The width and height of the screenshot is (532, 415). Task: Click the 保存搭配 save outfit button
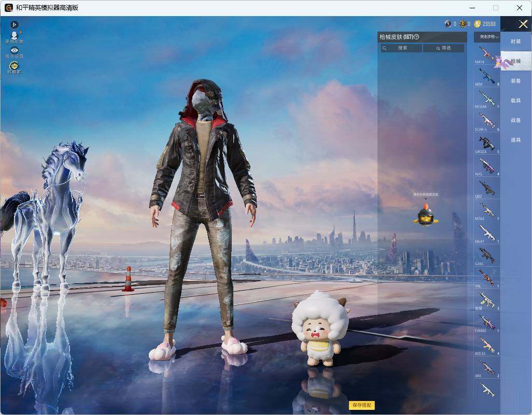coord(362,405)
